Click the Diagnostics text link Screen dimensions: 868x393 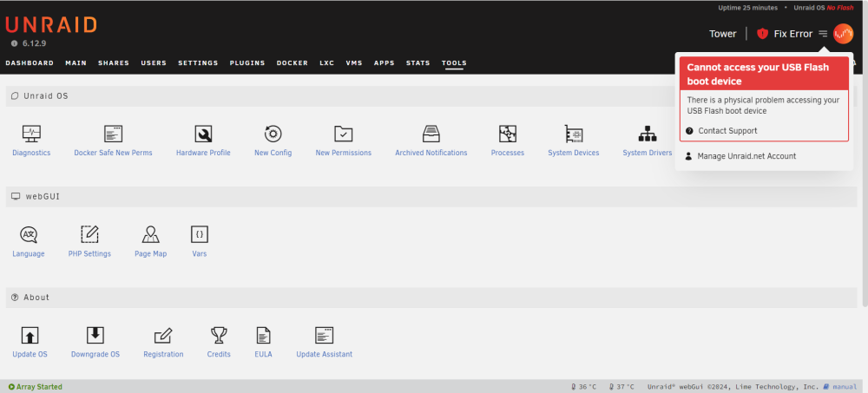(x=31, y=153)
